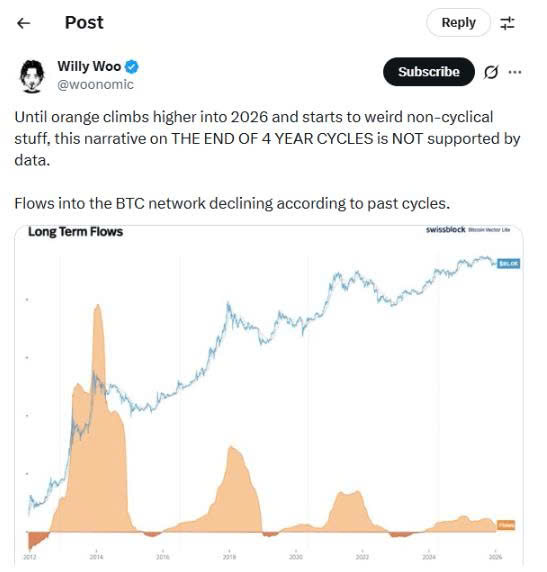The height and width of the screenshot is (572, 547).
Task: Go back using the left arrow
Action: pyautogui.click(x=24, y=23)
